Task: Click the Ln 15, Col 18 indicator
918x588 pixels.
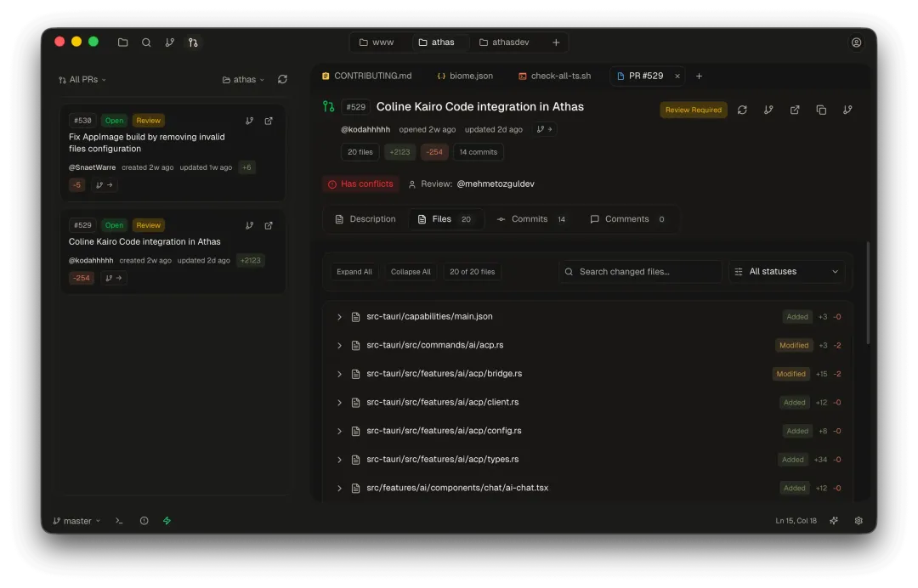Action: coord(796,521)
